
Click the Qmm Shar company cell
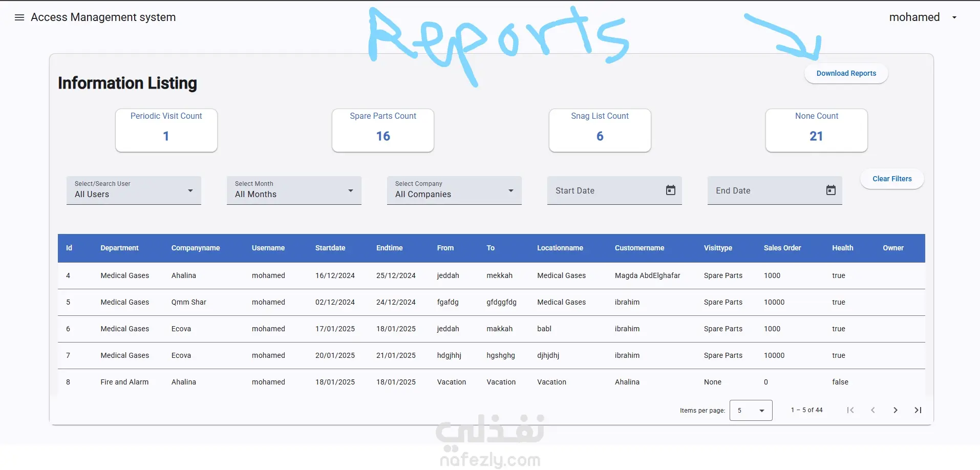coord(189,302)
